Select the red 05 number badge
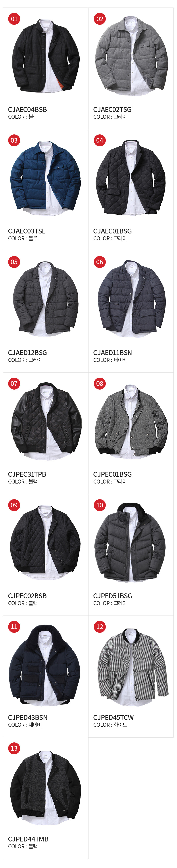The width and height of the screenshot is (177, 868). pos(14,262)
